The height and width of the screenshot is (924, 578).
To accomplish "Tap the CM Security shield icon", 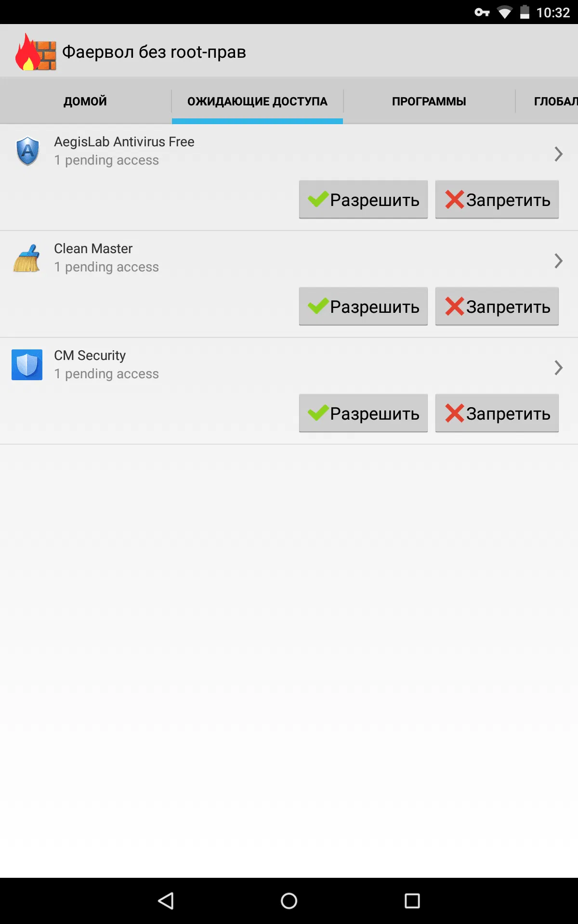I will [x=27, y=365].
